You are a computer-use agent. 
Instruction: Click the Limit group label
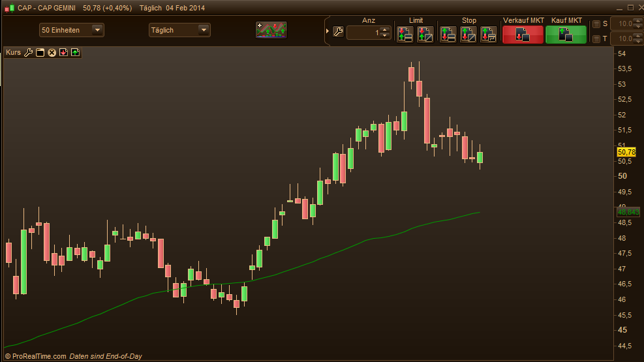(x=416, y=20)
